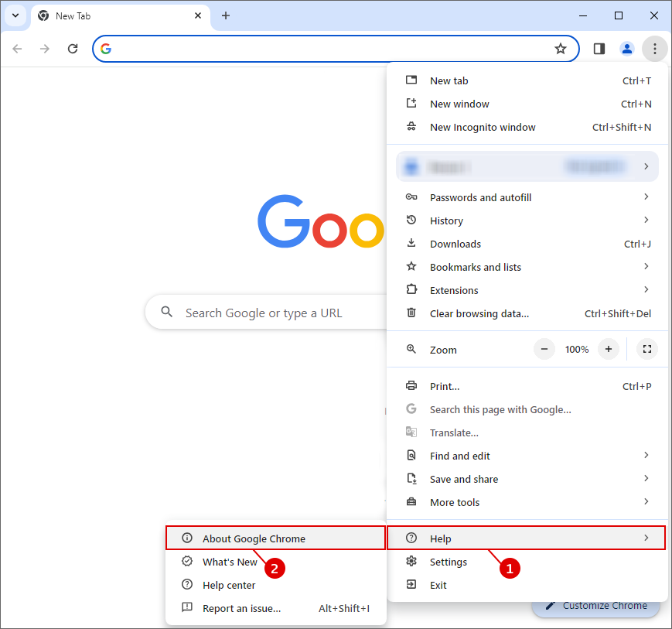Open Help center
Screen dimensions: 672x629
pyautogui.click(x=275, y=585)
